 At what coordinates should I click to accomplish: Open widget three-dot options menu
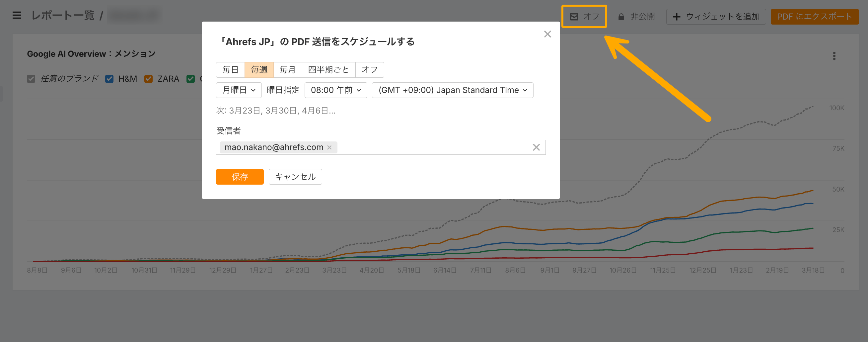834,56
